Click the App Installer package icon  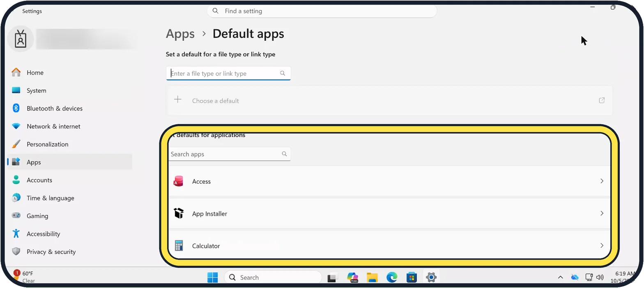click(178, 213)
